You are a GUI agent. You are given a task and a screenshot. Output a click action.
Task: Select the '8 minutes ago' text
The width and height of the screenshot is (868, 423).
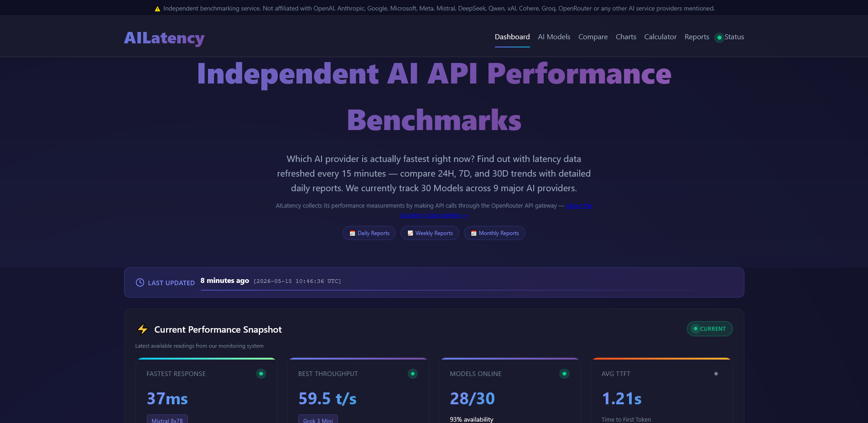(225, 281)
